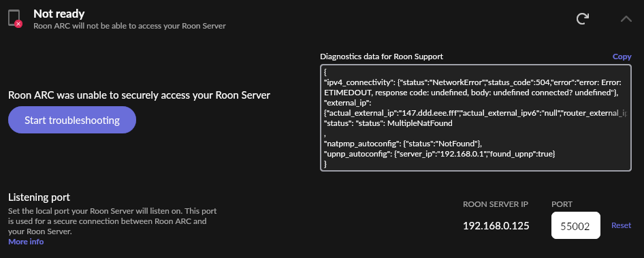Click the port number input field

pyautogui.click(x=575, y=225)
